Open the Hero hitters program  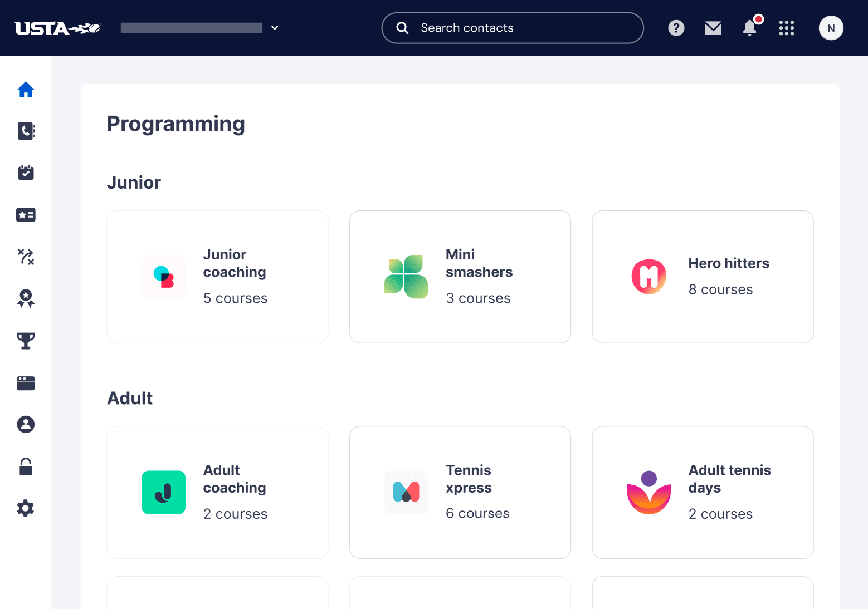tap(703, 277)
